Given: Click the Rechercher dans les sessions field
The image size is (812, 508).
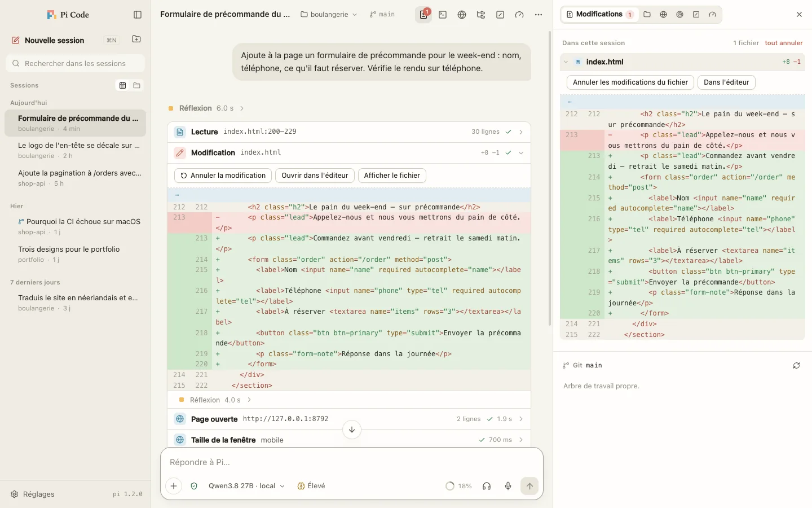Looking at the screenshot, I should click(x=75, y=64).
